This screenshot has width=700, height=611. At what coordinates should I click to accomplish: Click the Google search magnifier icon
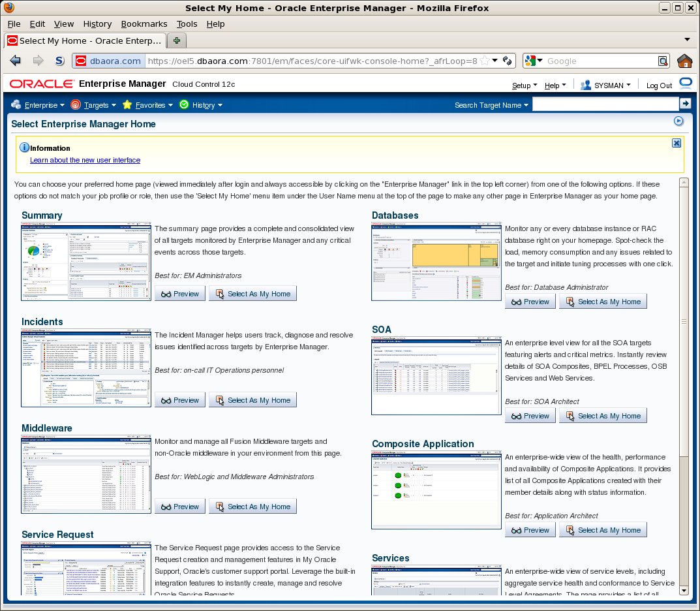663,61
